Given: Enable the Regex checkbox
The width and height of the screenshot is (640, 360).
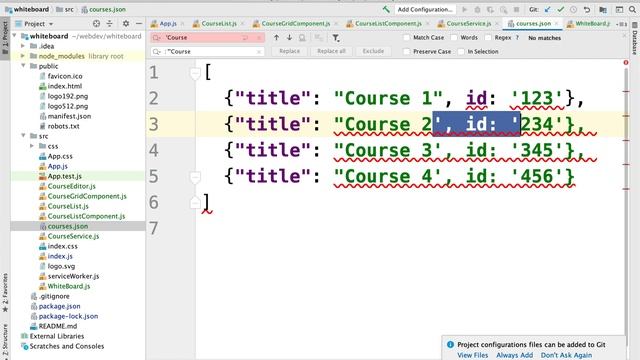Looking at the screenshot, I should tap(488, 38).
